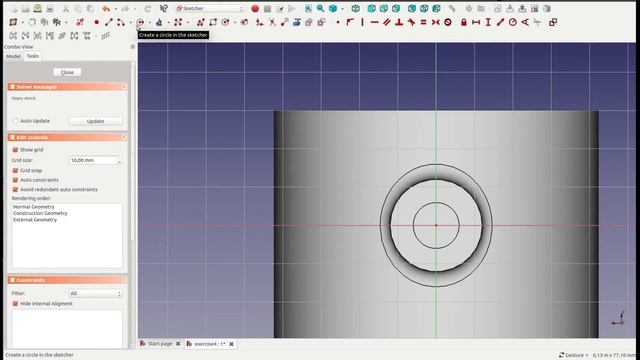
Task: Select External Geometry in rendering order
Action: coord(35,220)
